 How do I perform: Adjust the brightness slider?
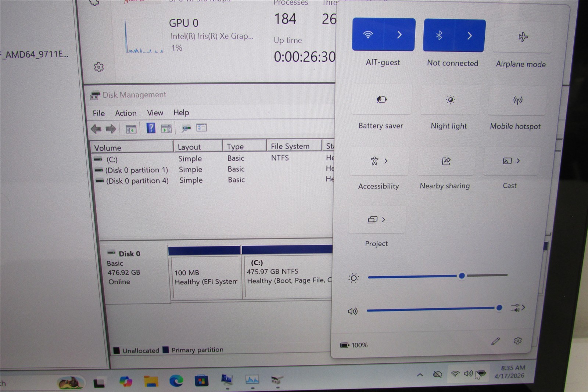pyautogui.click(x=437, y=276)
